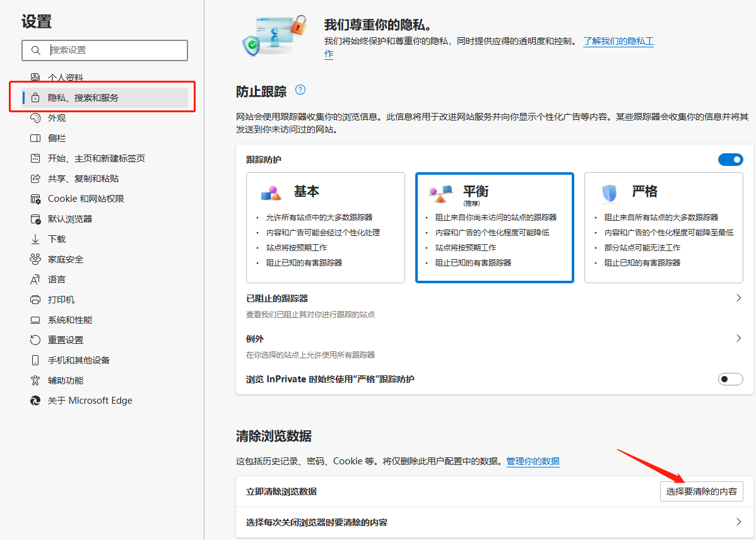The image size is (756, 540).
Task: Open the help icon next to 防止跟踪
Action: click(300, 90)
